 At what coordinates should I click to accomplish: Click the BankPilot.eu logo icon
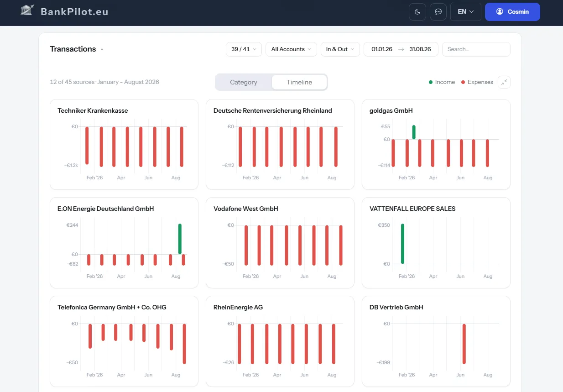tap(28, 10)
